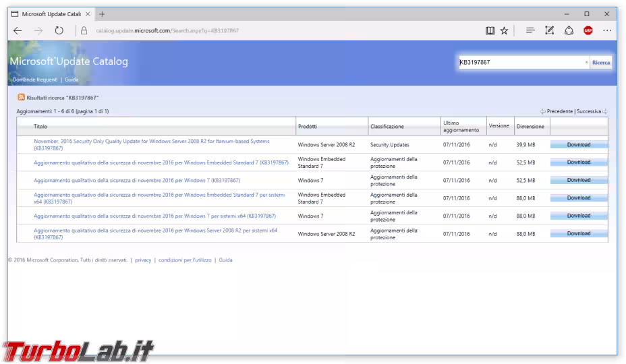
Task: Close the Microsoft Update Catalog tab
Action: 88,14
